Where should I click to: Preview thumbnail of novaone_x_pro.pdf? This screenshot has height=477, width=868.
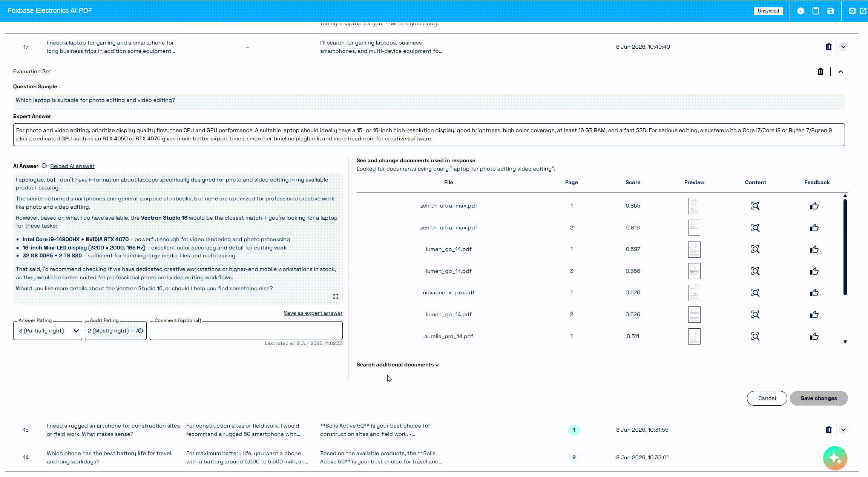click(x=694, y=293)
